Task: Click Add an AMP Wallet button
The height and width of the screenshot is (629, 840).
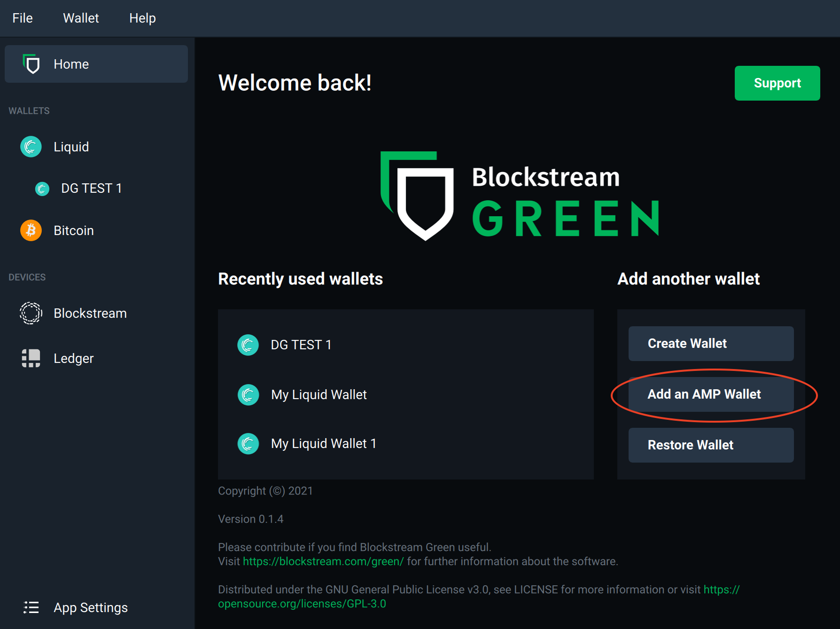Action: coord(711,394)
